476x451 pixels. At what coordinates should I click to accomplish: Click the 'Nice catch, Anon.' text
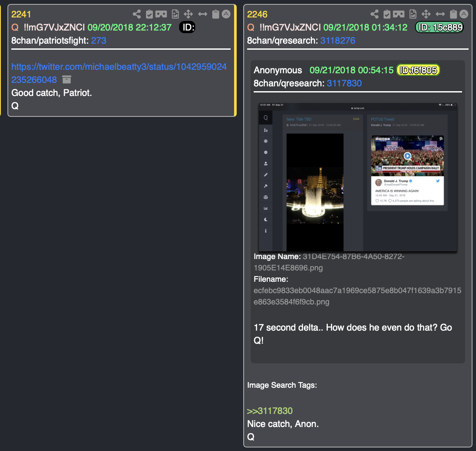(x=283, y=424)
